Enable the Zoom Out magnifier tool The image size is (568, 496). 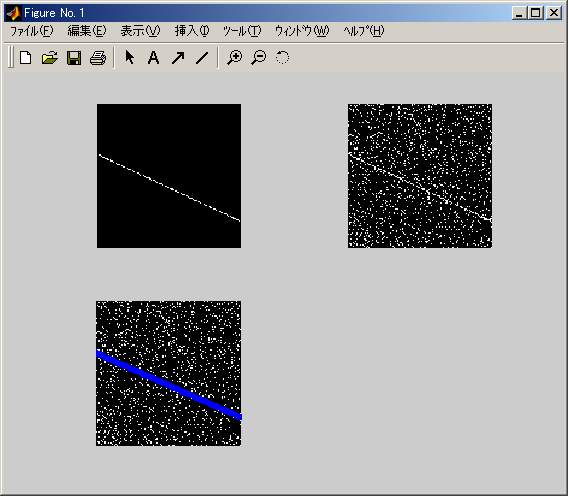(x=259, y=58)
